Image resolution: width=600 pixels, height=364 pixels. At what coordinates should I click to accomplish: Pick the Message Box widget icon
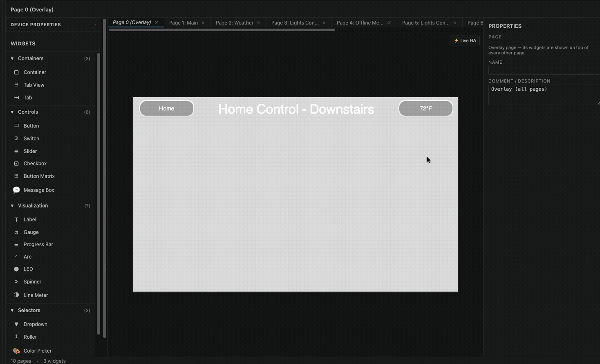[x=16, y=190]
